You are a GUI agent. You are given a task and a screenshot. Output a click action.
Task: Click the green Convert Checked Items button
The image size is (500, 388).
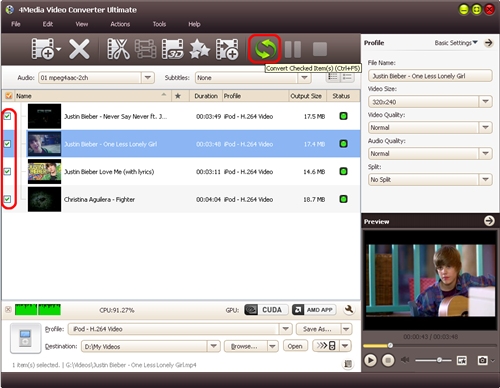(x=265, y=49)
